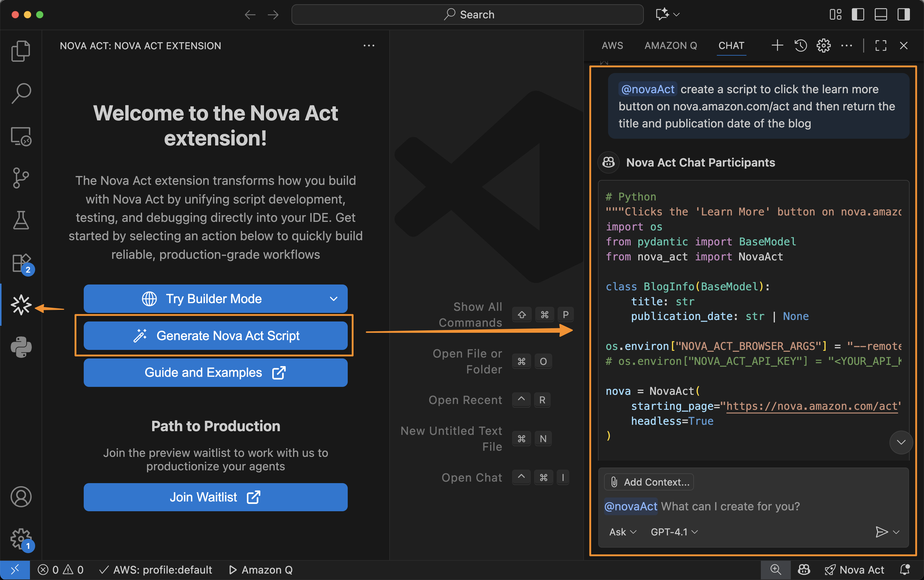Click the new chat plus icon
This screenshot has height=580, width=924.
[777, 46]
